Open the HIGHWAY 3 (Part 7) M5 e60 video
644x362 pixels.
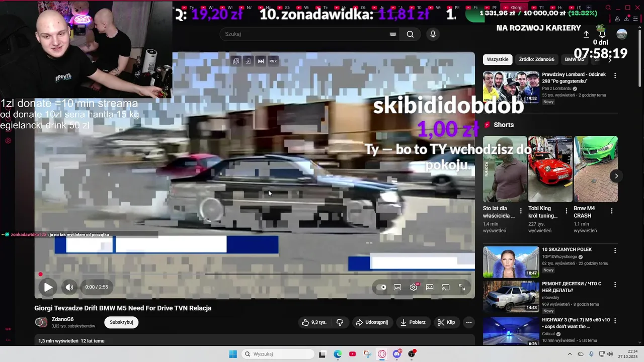(x=511, y=331)
